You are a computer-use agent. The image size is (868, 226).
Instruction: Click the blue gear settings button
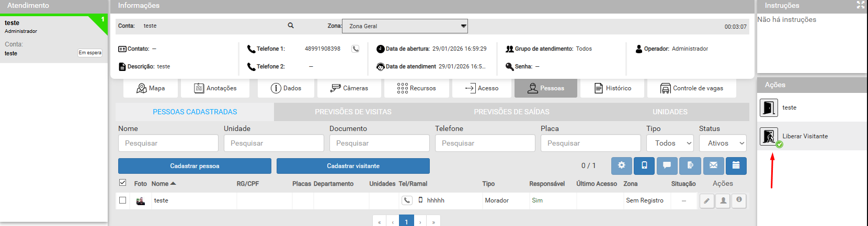point(621,165)
